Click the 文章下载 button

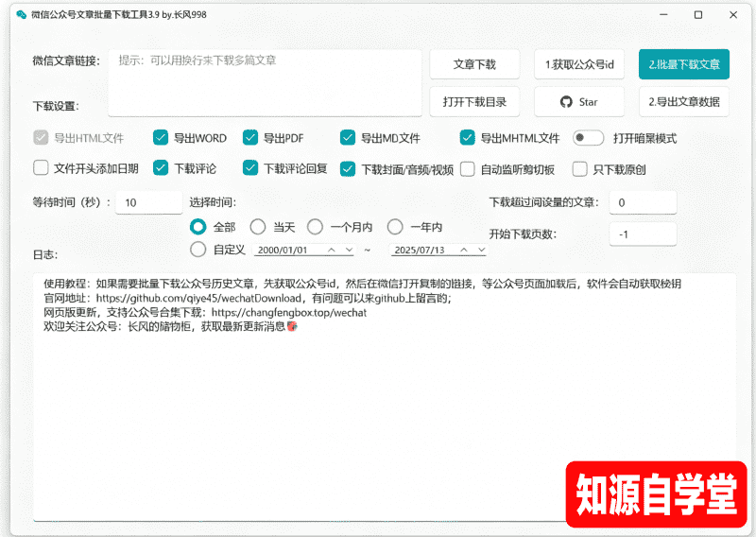(474, 64)
